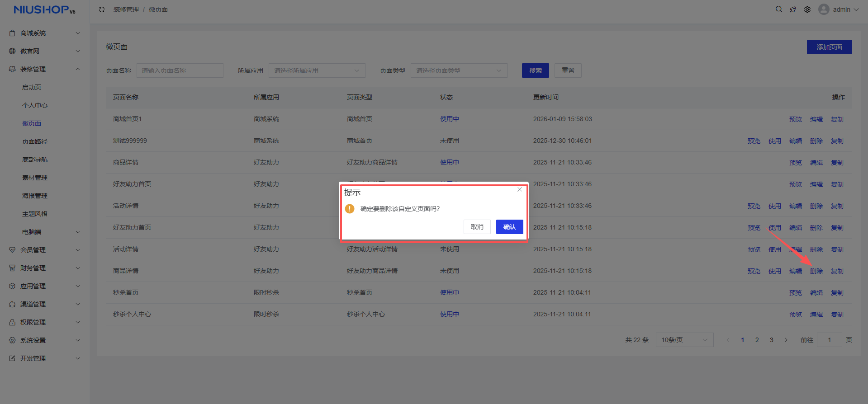This screenshot has height=404, width=868.
Task: Click the refresh icon beside the breadcrumb
Action: (x=102, y=9)
